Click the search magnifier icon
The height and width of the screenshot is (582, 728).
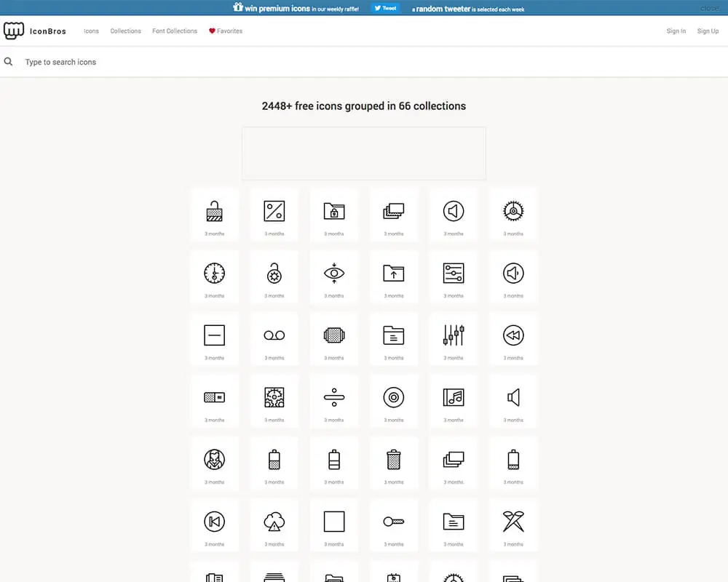pos(8,61)
